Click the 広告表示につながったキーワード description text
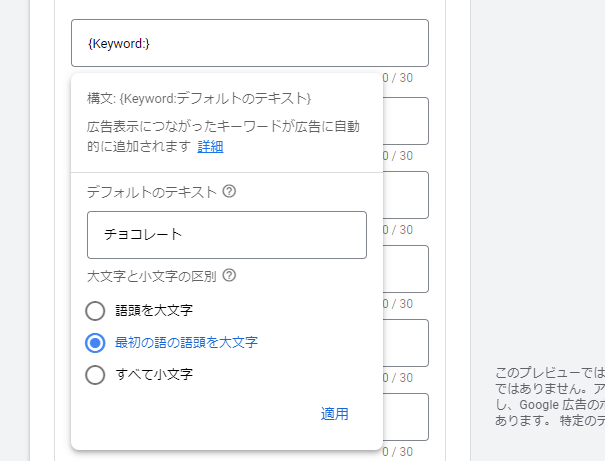Image resolution: width=605 pixels, height=461 pixels. tap(223, 137)
